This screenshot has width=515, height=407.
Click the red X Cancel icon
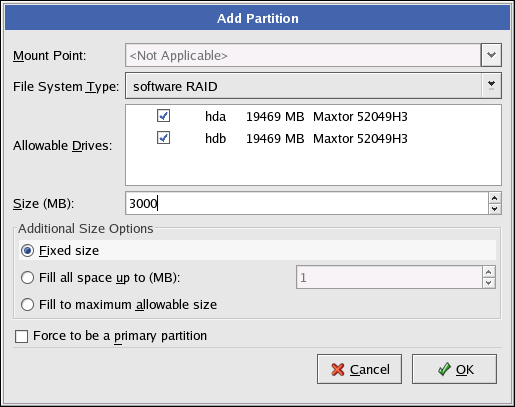[338, 369]
